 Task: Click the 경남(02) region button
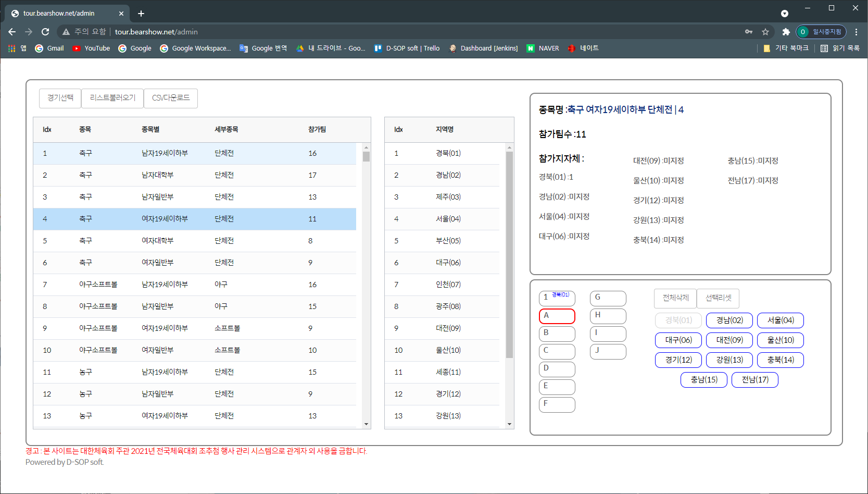729,320
